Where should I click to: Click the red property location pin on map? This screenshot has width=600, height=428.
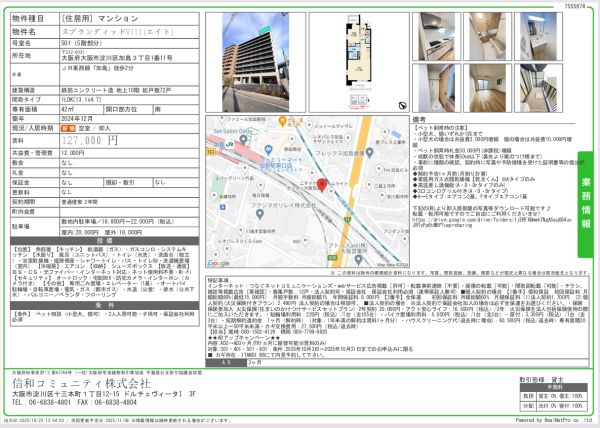click(x=322, y=185)
